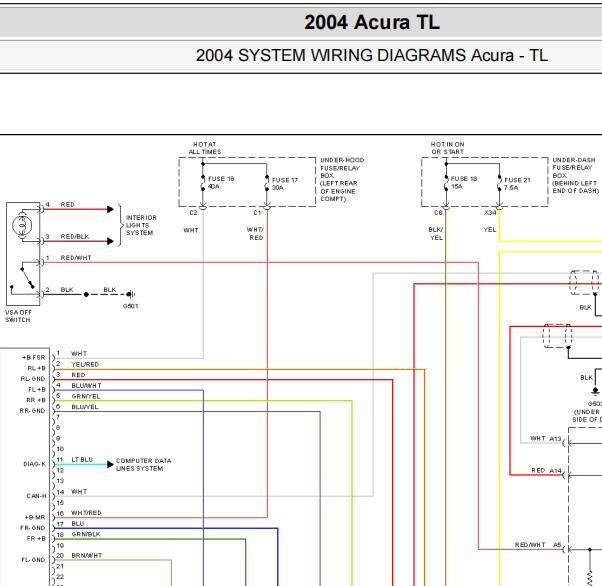This screenshot has height=586, width=602.
Task: Click the 'RR +B' terminal label
Action: pyautogui.click(x=36, y=400)
